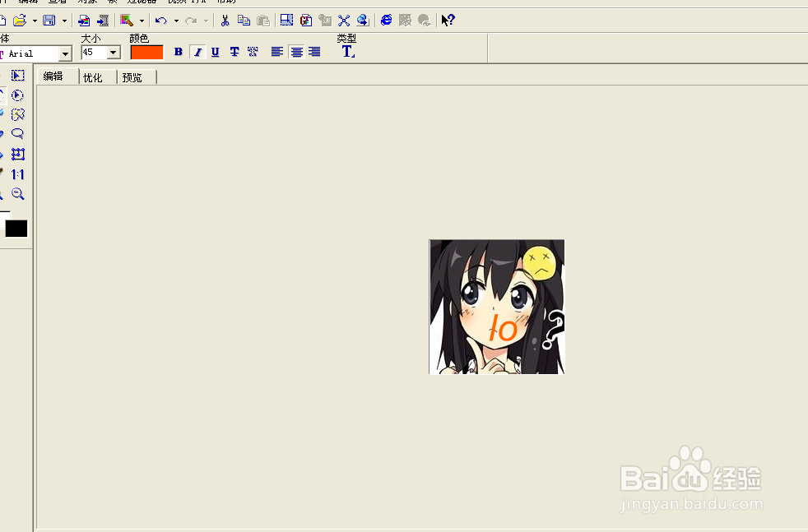Toggle Underline text formatting
Image resolution: width=808 pixels, height=532 pixels.
pos(216,52)
